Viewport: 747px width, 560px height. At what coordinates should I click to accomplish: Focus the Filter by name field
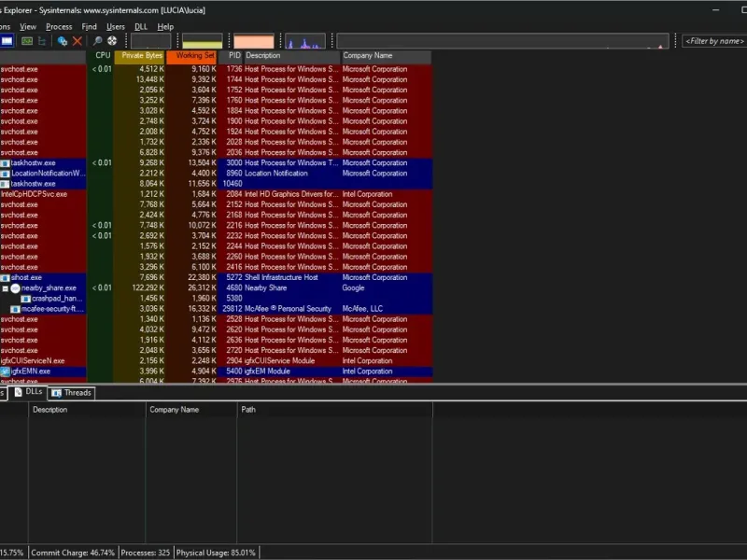[714, 41]
